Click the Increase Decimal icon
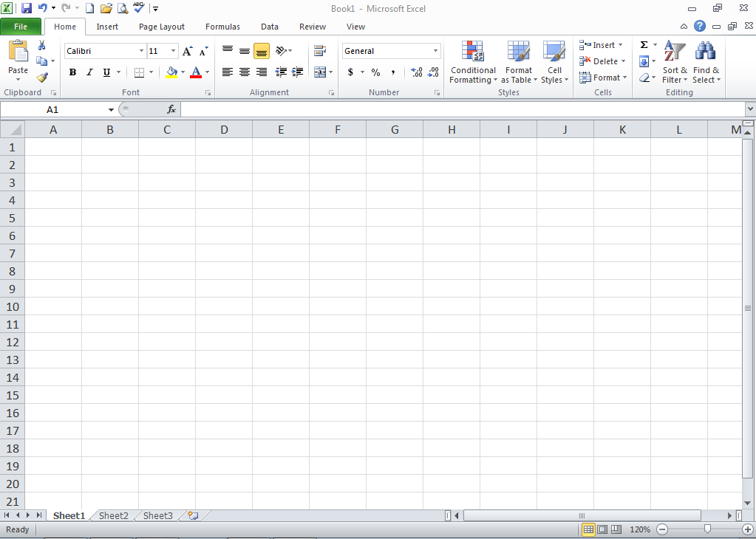This screenshot has width=756, height=539. click(x=416, y=72)
